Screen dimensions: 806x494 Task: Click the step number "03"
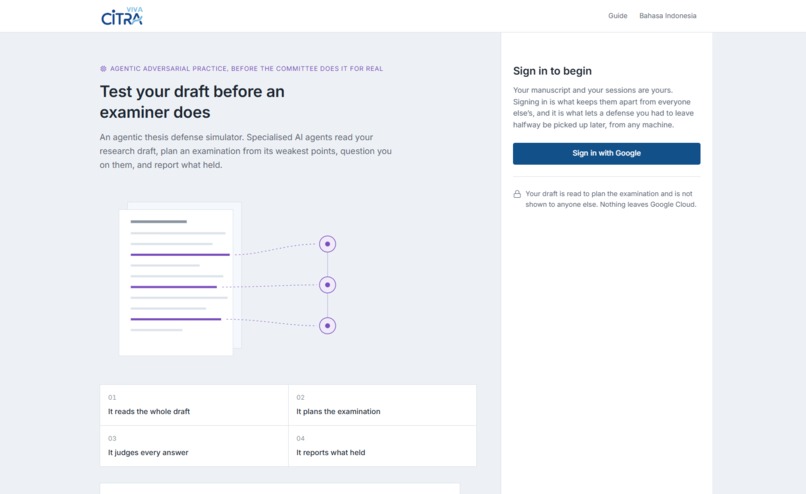coord(112,438)
